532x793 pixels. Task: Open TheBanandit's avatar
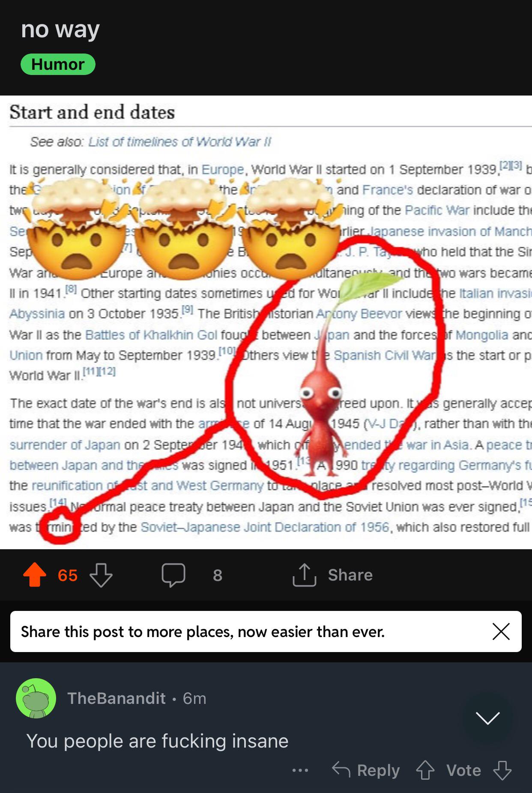click(36, 698)
